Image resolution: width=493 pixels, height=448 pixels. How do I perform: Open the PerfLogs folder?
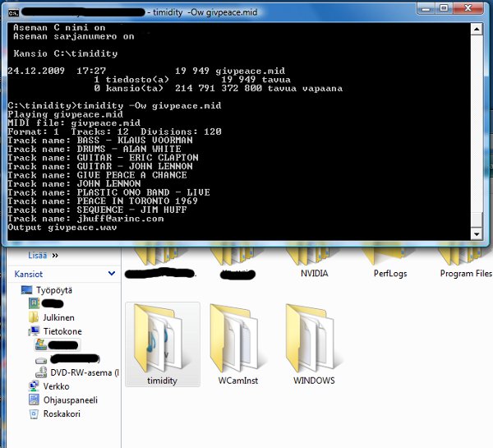click(x=390, y=264)
